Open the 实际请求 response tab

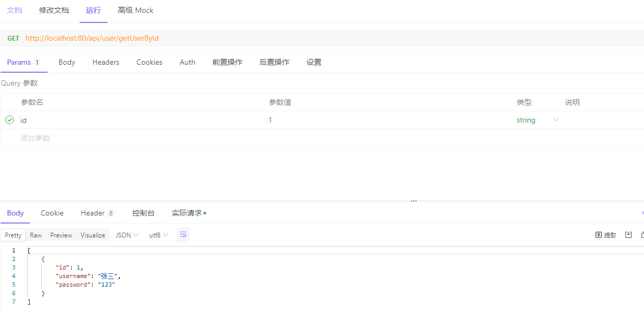[x=188, y=213]
